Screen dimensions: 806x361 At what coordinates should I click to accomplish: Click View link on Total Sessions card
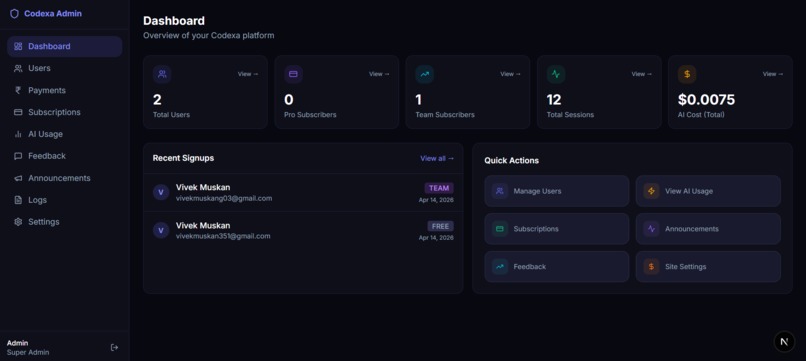(642, 74)
